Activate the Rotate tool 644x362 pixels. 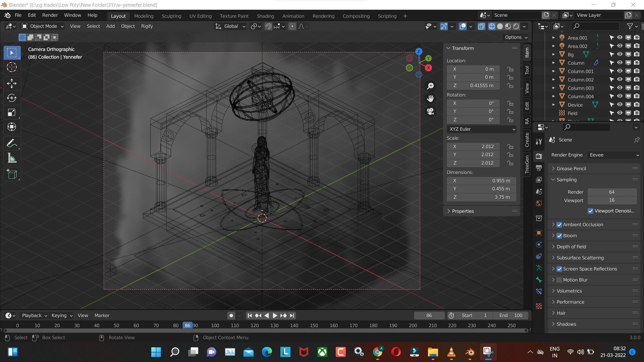11,98
